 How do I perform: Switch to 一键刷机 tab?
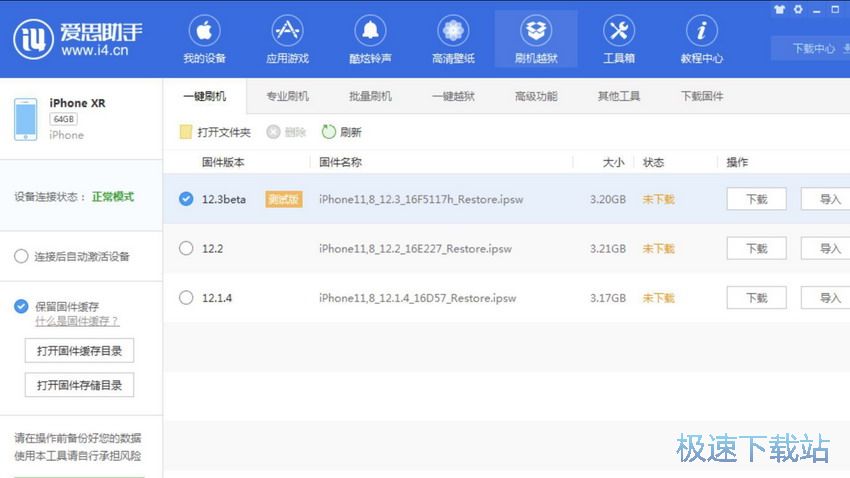[204, 96]
